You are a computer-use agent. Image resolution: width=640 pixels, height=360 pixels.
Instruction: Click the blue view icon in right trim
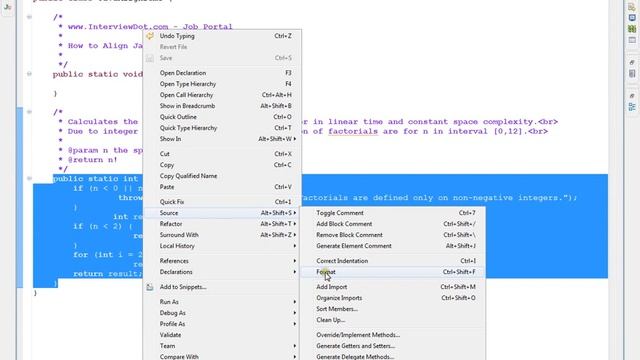(632, 18)
